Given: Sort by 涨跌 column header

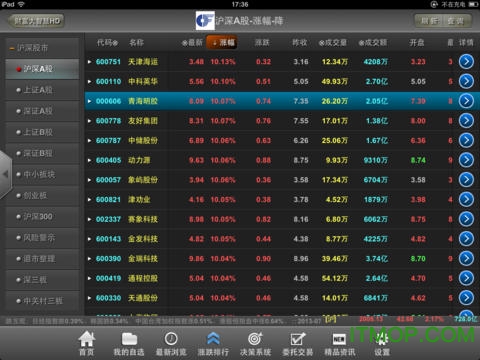Looking at the screenshot, I should [x=262, y=43].
